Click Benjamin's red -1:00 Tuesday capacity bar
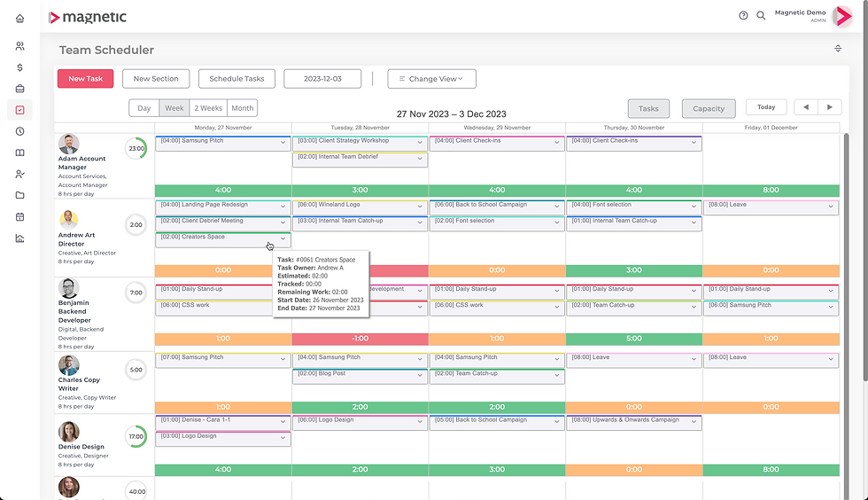Image resolution: width=868 pixels, height=500 pixels. (360, 339)
